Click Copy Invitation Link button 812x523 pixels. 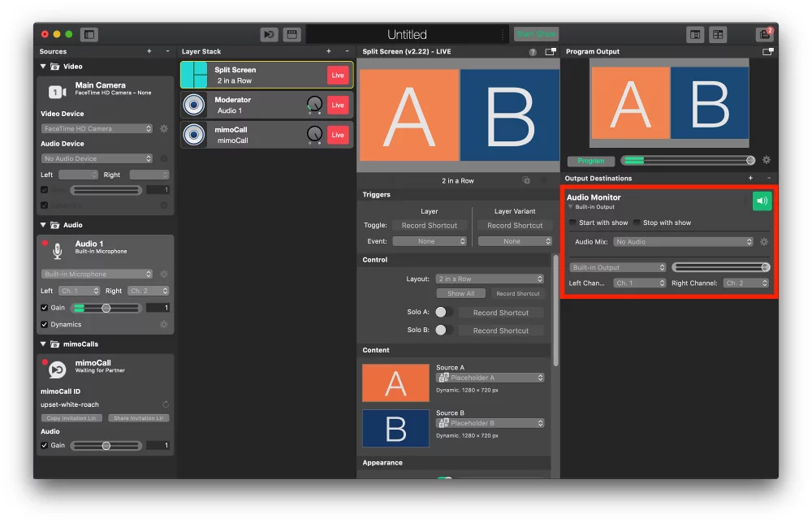click(x=71, y=418)
